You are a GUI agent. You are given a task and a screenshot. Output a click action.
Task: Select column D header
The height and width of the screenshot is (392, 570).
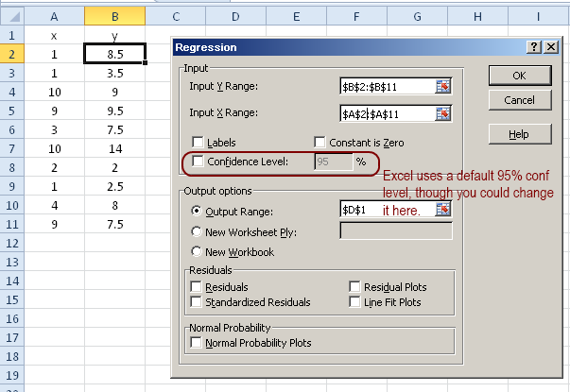coord(236,16)
